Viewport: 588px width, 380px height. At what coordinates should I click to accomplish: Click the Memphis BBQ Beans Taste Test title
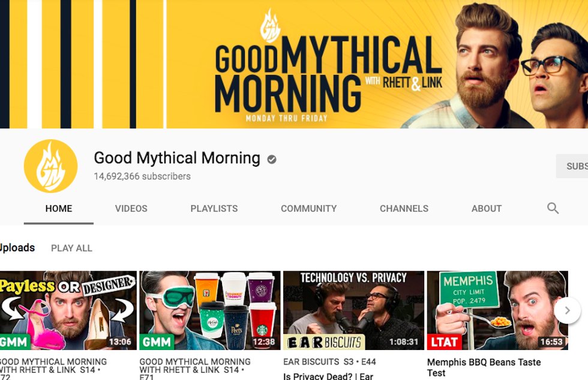pos(484,367)
